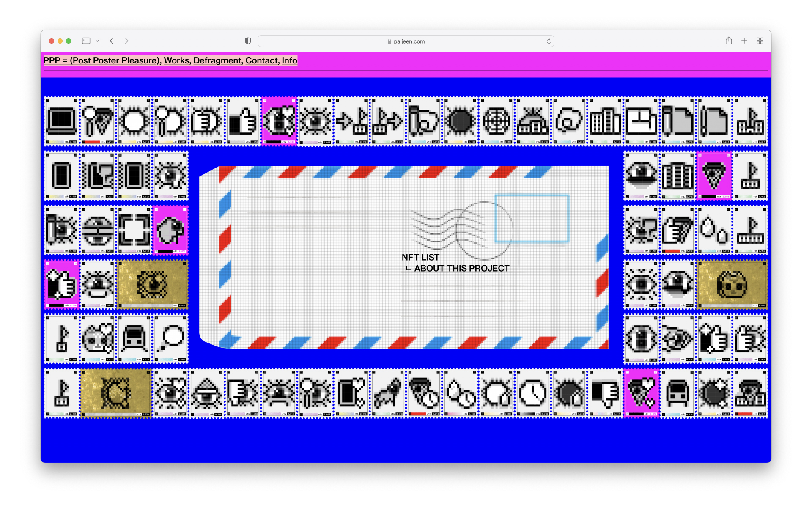Open Safari tab overview grid
Screen dimensions: 812x508
[760, 41]
